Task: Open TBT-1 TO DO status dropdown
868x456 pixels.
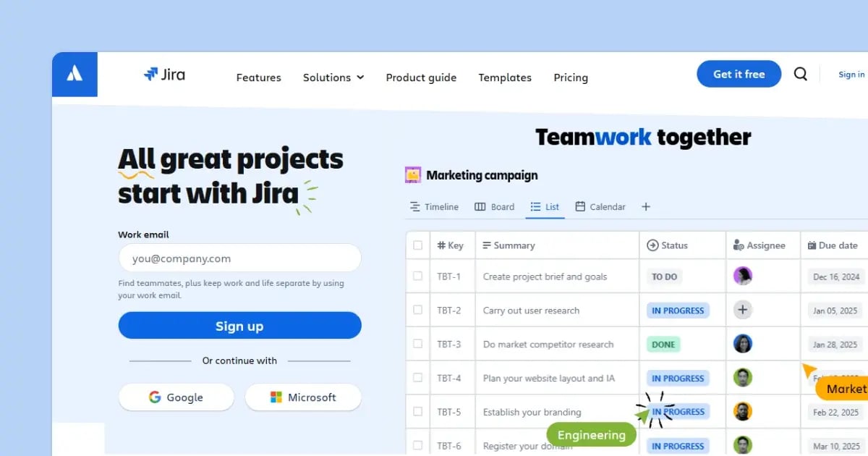Action: (x=664, y=276)
